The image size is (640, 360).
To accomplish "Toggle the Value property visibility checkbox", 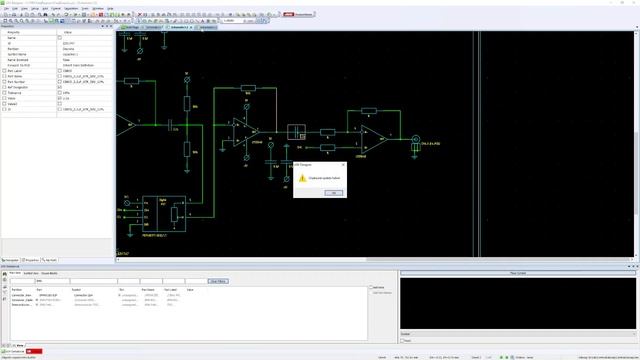I will (x=4, y=98).
